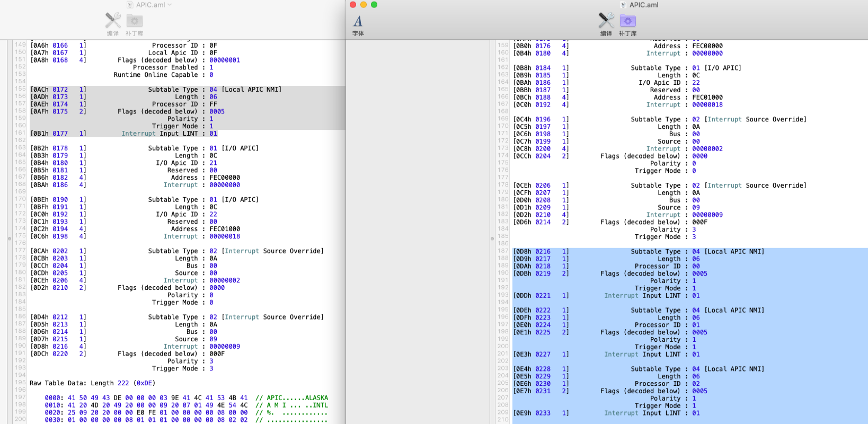868x424 pixels.
Task: Minimize the right window with the yellow button
Action: point(364,5)
